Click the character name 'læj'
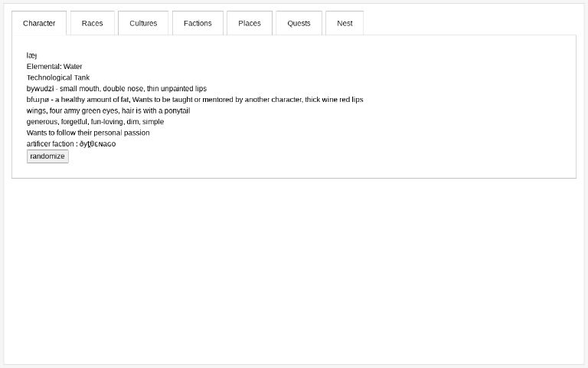This screenshot has width=588, height=368. click(31, 55)
